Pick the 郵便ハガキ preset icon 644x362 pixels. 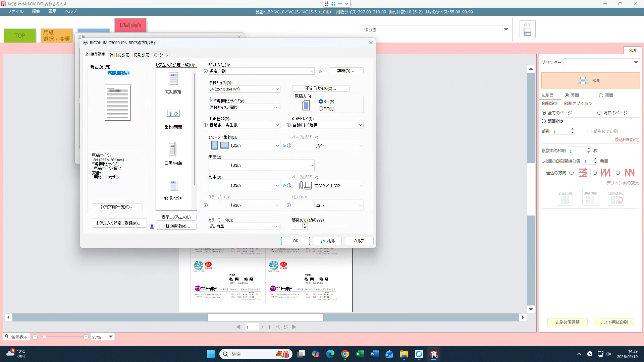click(x=173, y=185)
